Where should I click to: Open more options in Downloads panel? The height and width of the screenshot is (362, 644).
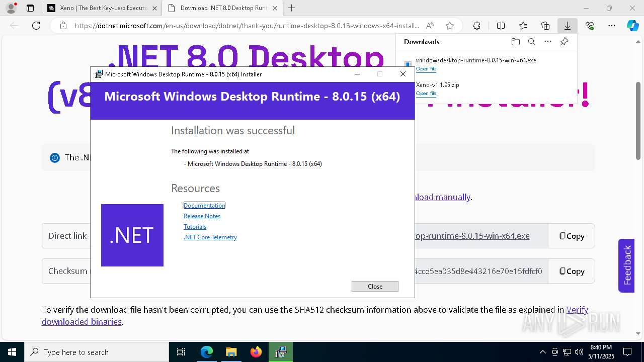point(548,42)
